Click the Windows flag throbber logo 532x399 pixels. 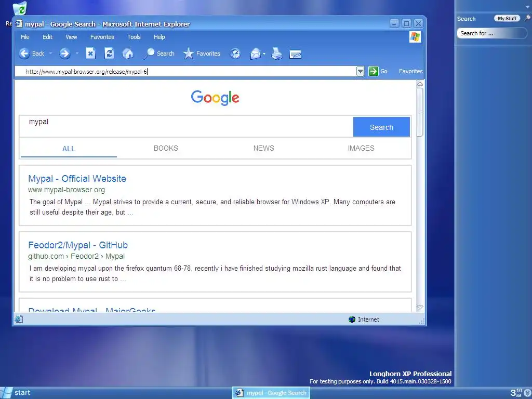[415, 37]
